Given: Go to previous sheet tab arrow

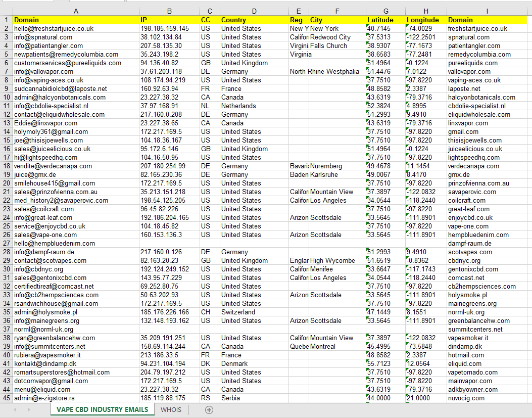Looking at the screenshot, I should coord(15,410).
